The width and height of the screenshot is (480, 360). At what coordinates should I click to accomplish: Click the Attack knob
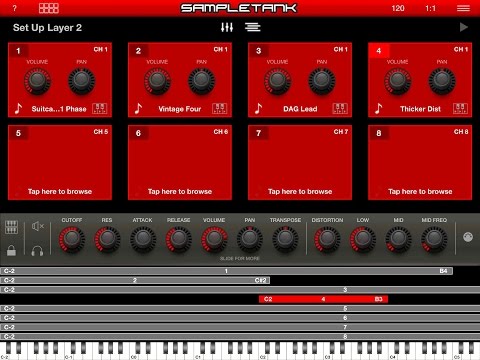pyautogui.click(x=143, y=239)
